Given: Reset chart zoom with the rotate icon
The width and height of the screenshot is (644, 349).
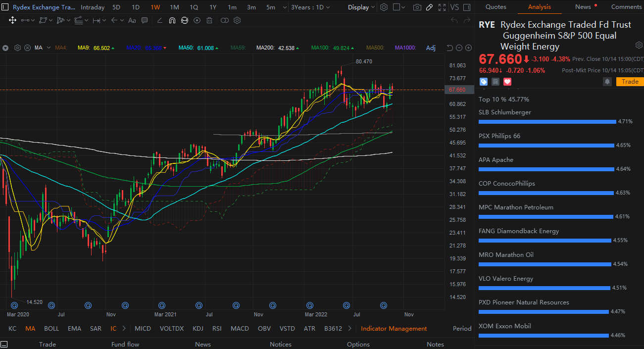Looking at the screenshot, I should click(x=449, y=48).
